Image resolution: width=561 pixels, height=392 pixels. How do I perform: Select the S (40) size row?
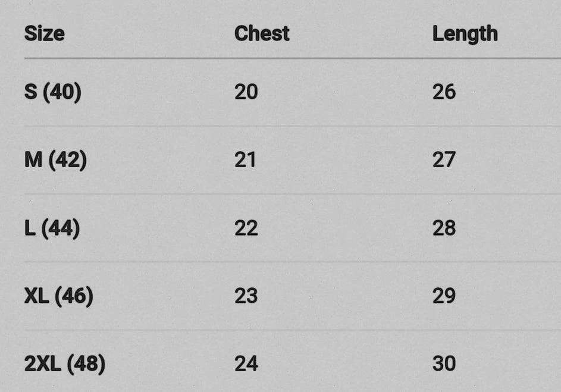tap(53, 92)
